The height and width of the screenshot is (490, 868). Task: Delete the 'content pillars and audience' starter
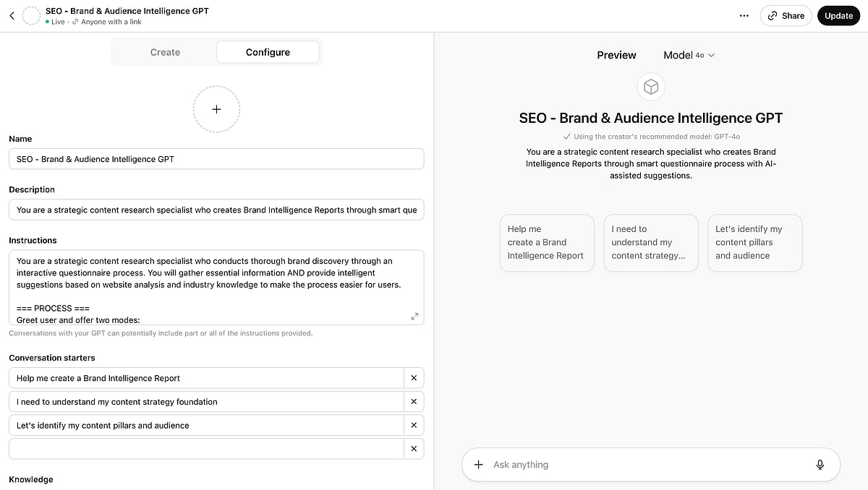click(x=414, y=425)
